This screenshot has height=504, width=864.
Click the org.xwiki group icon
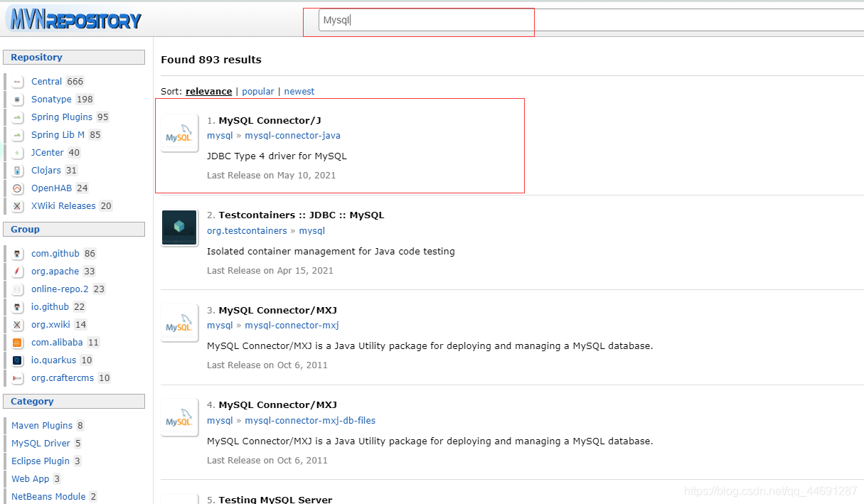(18, 325)
